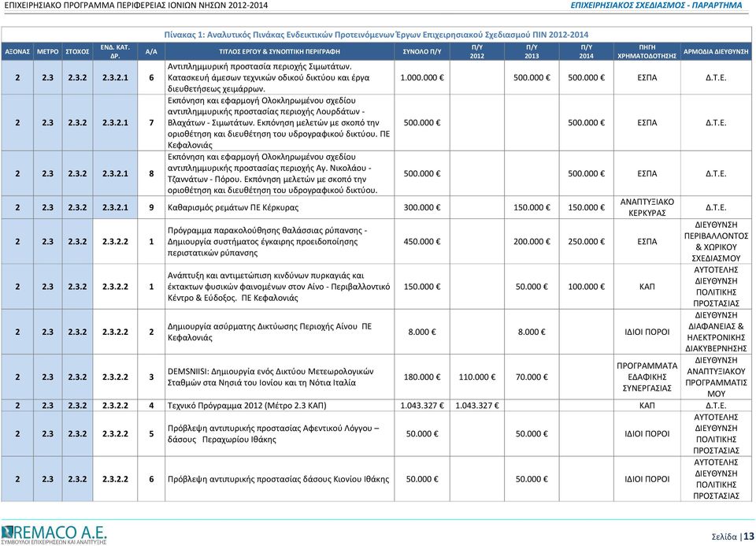Viewport: 756px width, 546px height.
Task: Select 'ΕΣΠΑ' in the θαλάσσιας ρύπανσης row
Action: pos(647,242)
